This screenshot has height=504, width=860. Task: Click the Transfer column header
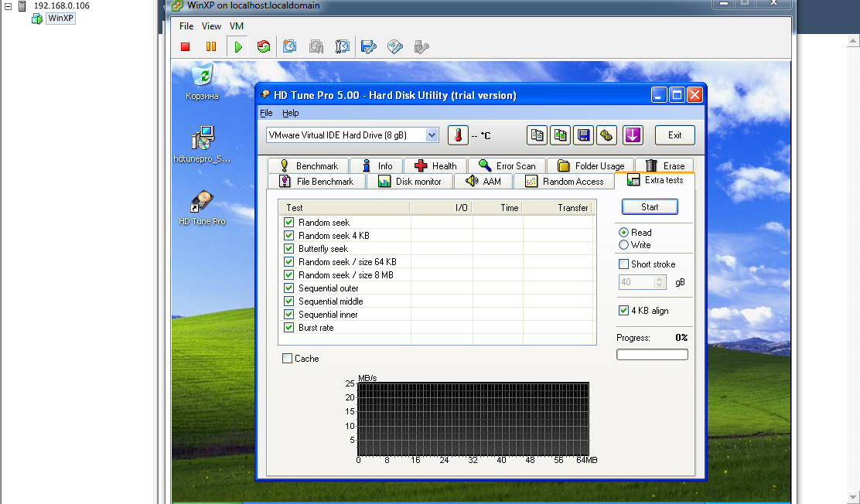558,208
